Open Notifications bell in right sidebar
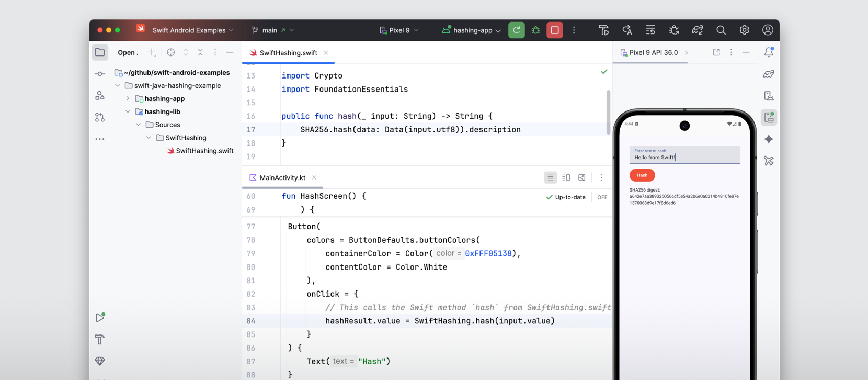This screenshot has width=868, height=380. [x=768, y=52]
